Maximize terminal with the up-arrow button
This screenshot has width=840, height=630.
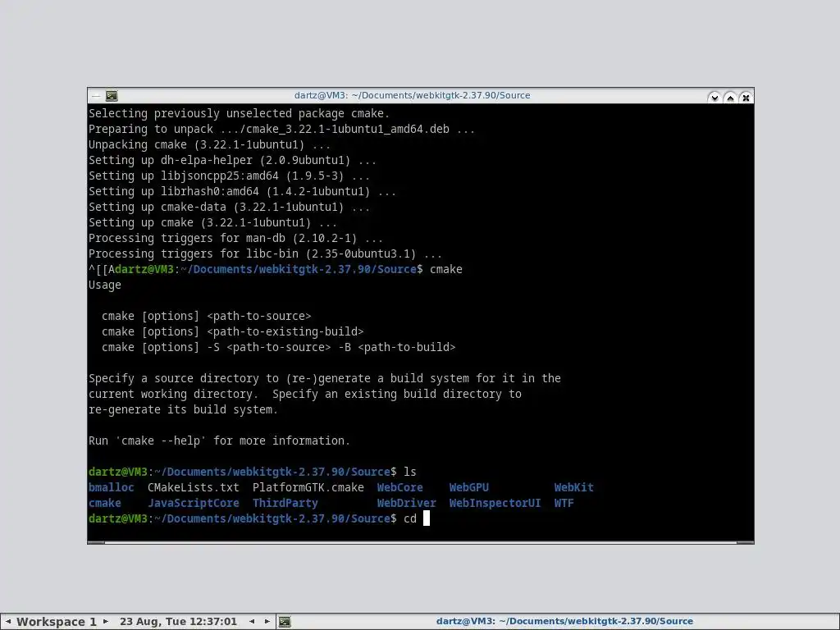(729, 98)
